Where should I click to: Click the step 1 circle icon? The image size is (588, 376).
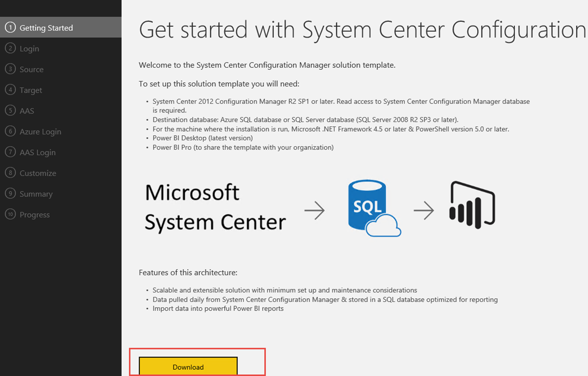[x=10, y=27]
